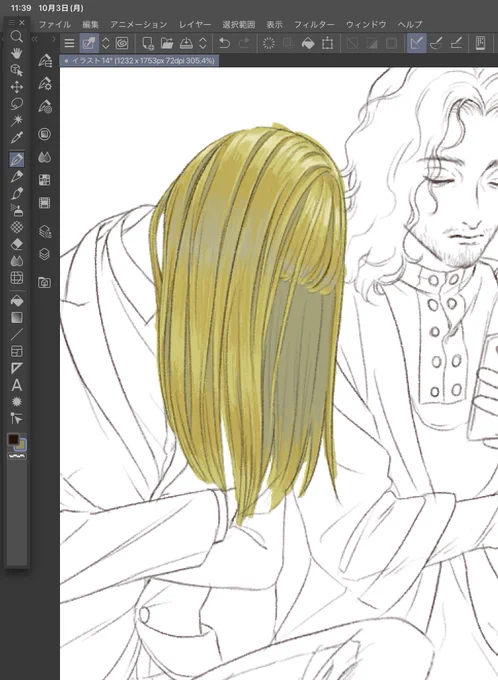Switch to the イラスト 14 canvas tab
The height and width of the screenshot is (680, 498).
point(139,61)
